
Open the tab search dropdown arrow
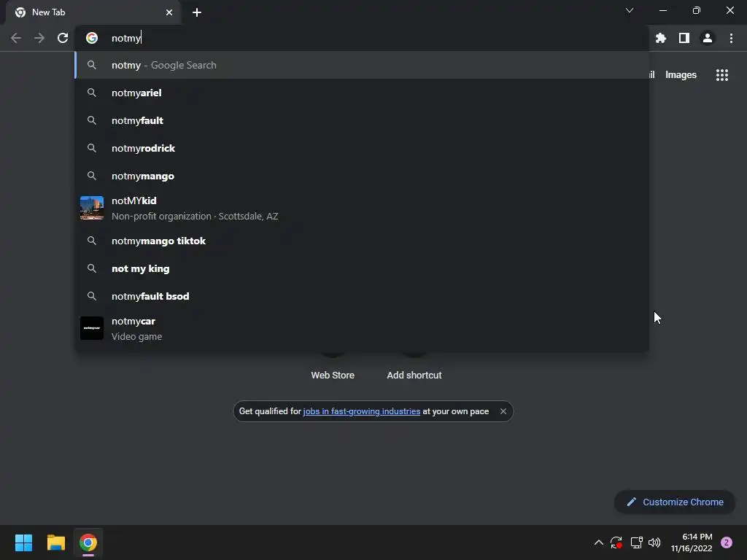pos(630,10)
